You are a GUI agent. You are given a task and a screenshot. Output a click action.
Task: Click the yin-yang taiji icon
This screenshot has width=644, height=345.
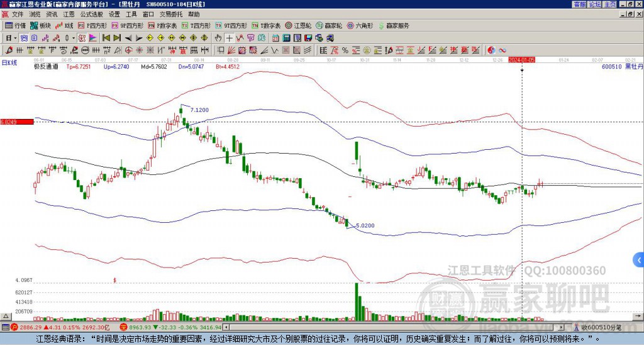(x=491, y=50)
